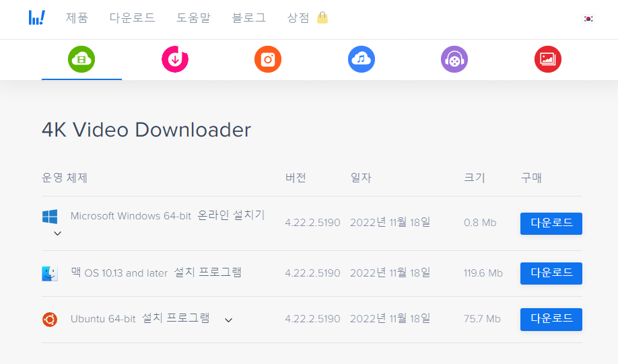Open the 제품 menu
618x364 pixels.
click(x=77, y=17)
